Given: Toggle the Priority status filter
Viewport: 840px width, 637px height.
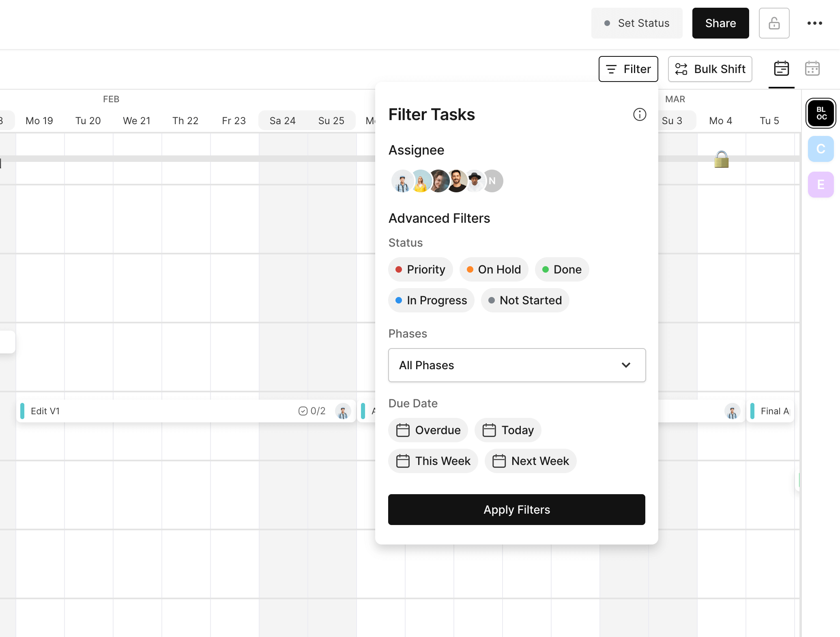Looking at the screenshot, I should (420, 269).
